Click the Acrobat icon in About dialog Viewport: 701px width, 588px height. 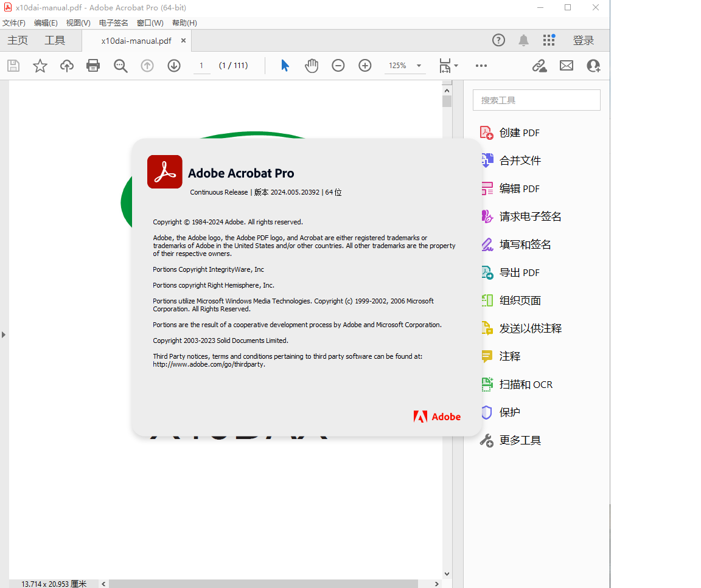pos(164,171)
